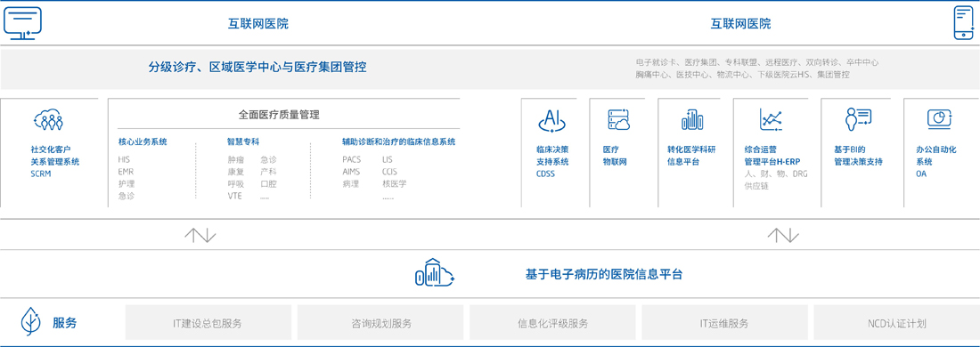
Task: Click the translational research platform bar icon
Action: click(692, 120)
